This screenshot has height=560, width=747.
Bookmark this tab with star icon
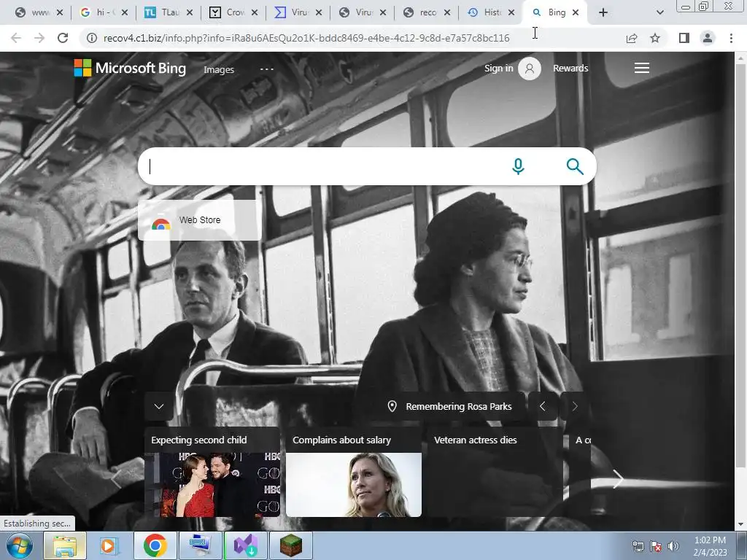(x=655, y=38)
